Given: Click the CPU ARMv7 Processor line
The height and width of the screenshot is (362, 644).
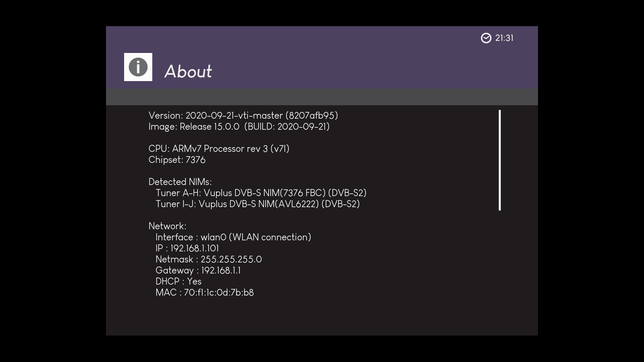Looking at the screenshot, I should click(219, 149).
